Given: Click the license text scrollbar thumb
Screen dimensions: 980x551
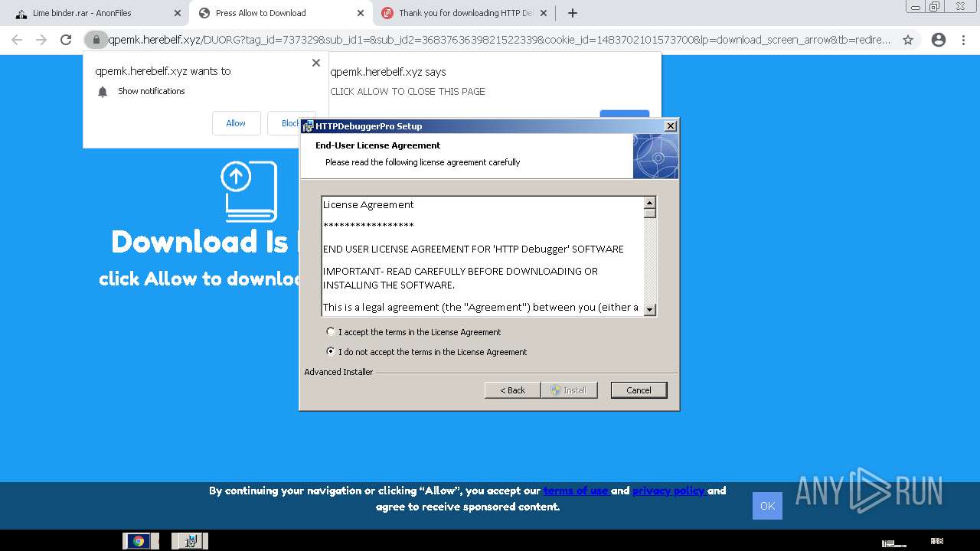Looking at the screenshot, I should click(x=650, y=214).
